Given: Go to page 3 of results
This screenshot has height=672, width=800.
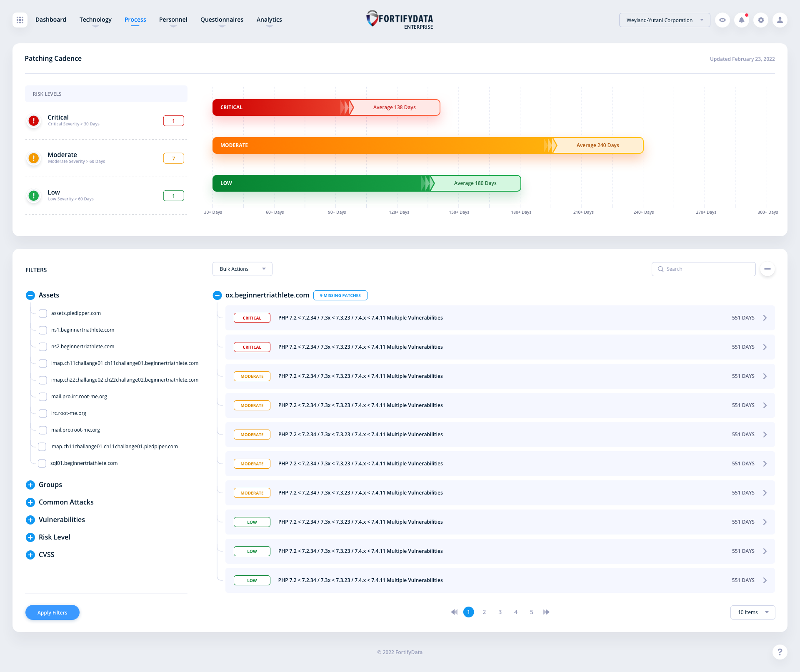Looking at the screenshot, I should (x=500, y=612).
